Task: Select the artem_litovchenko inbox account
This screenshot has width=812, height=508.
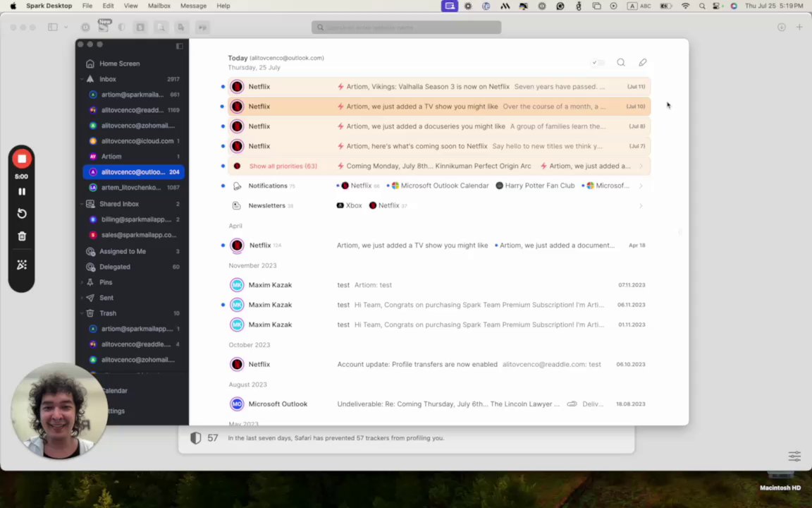Action: coord(134,188)
